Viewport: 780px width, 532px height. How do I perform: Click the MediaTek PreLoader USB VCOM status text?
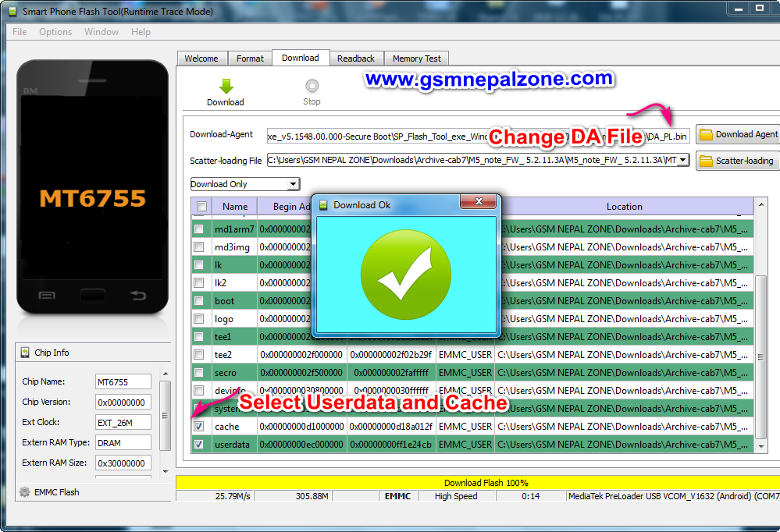pos(674,496)
